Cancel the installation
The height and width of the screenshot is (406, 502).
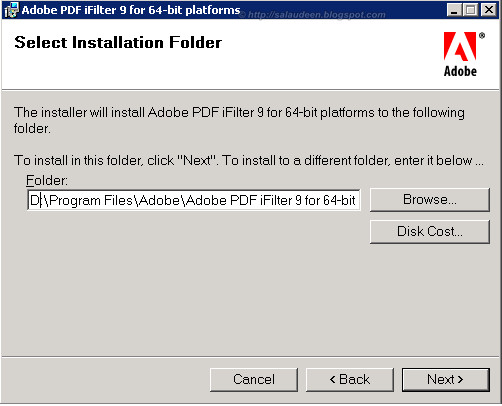(254, 379)
